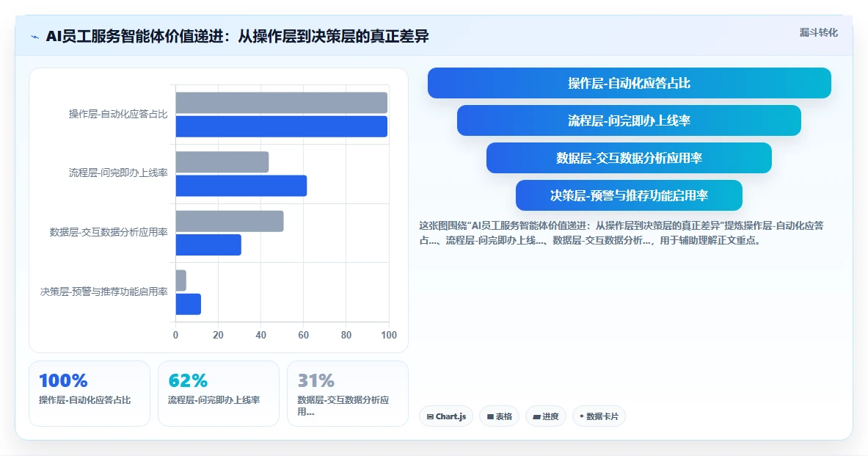Click the chart y-axis label 决策层-预警与推荐功能启用率
Image resolution: width=868 pixels, height=456 pixels.
tap(104, 292)
